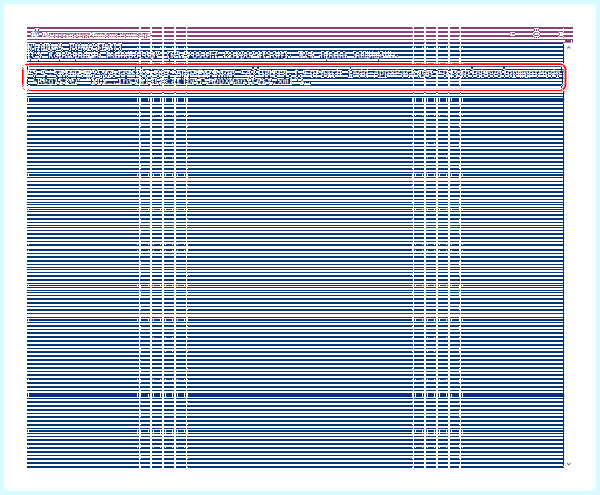Click the scrollbar down arrow
Image resolution: width=600 pixels, height=495 pixels.
pos(569,464)
